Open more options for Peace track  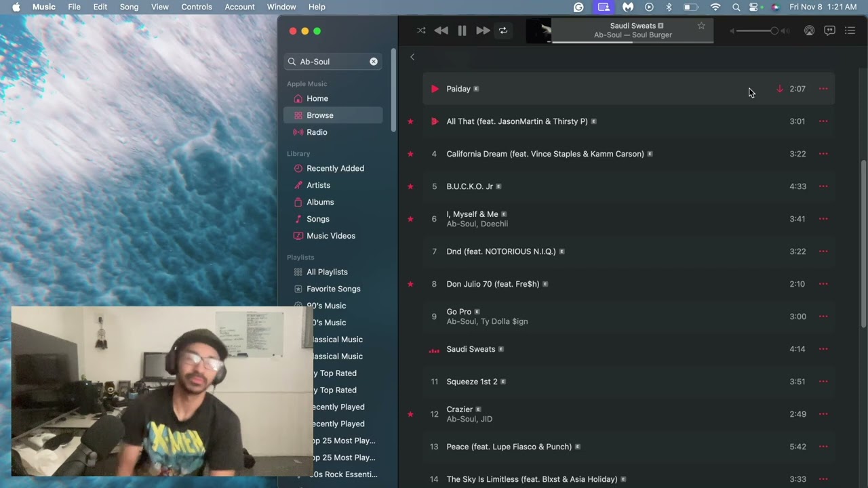823,447
